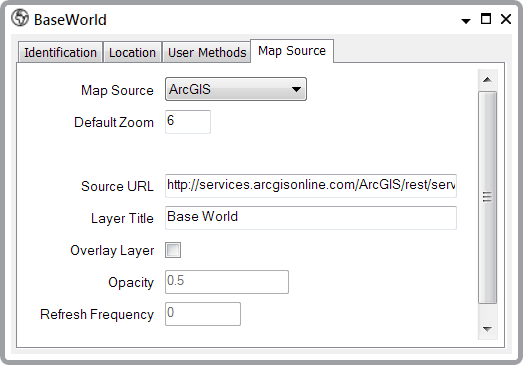523x365 pixels.
Task: Maximize the BaseWorld panel
Action: point(486,19)
